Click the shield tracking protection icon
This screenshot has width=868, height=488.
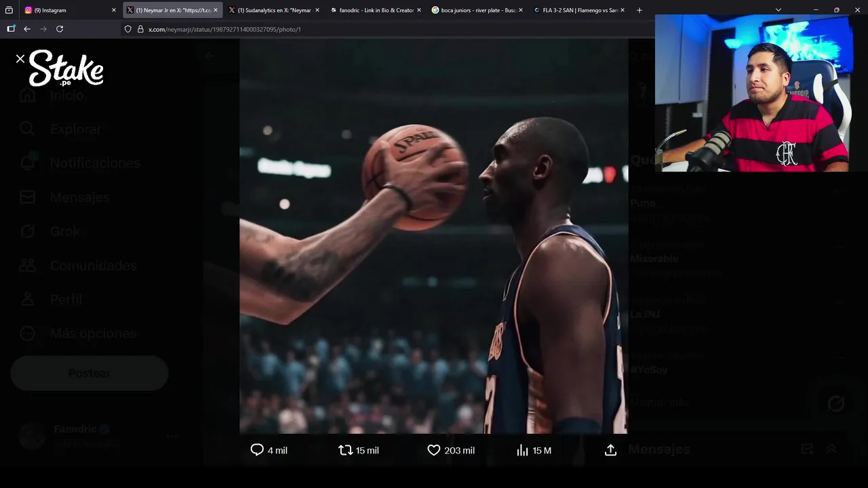click(127, 29)
